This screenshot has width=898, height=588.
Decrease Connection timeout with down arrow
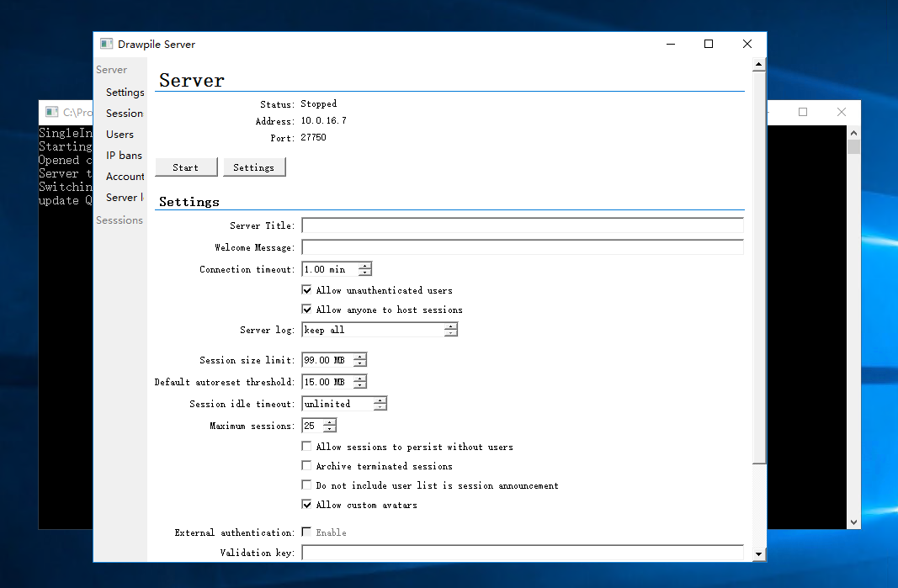point(364,273)
